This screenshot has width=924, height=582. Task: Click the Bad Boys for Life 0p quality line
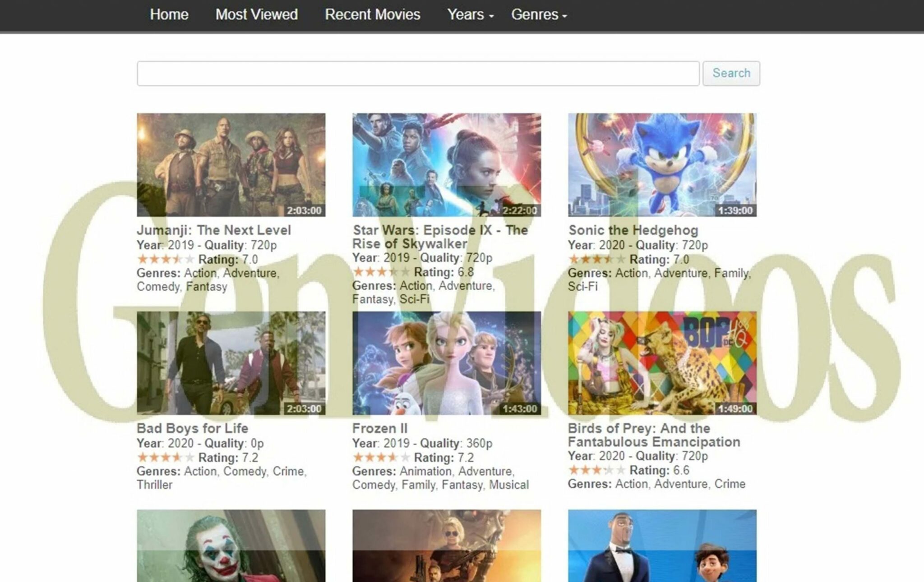(200, 444)
